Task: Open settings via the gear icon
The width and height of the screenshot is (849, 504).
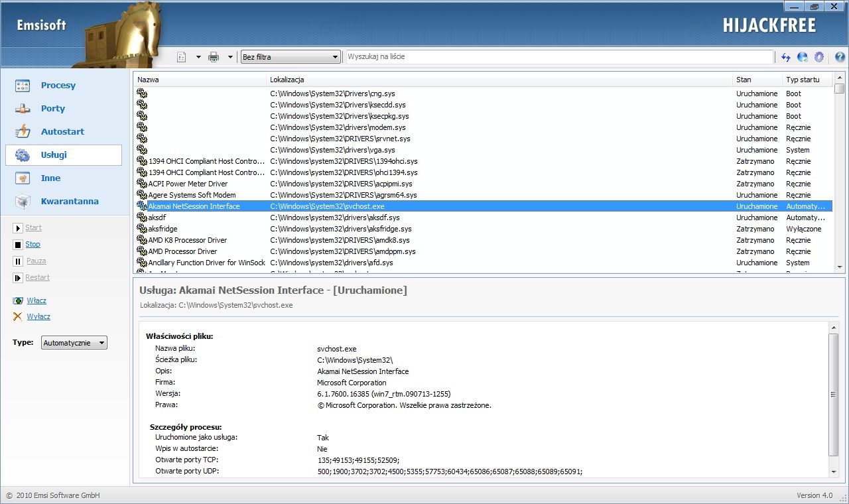Action: pyautogui.click(x=819, y=57)
